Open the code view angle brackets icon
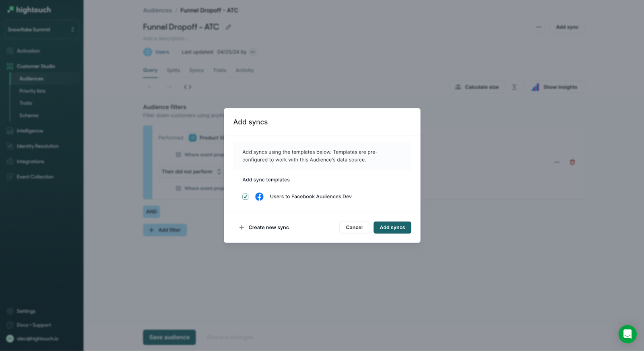 tap(188, 87)
